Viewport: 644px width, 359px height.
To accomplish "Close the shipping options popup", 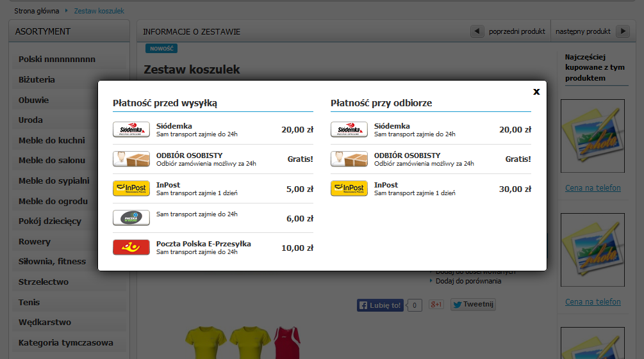I will pyautogui.click(x=536, y=92).
